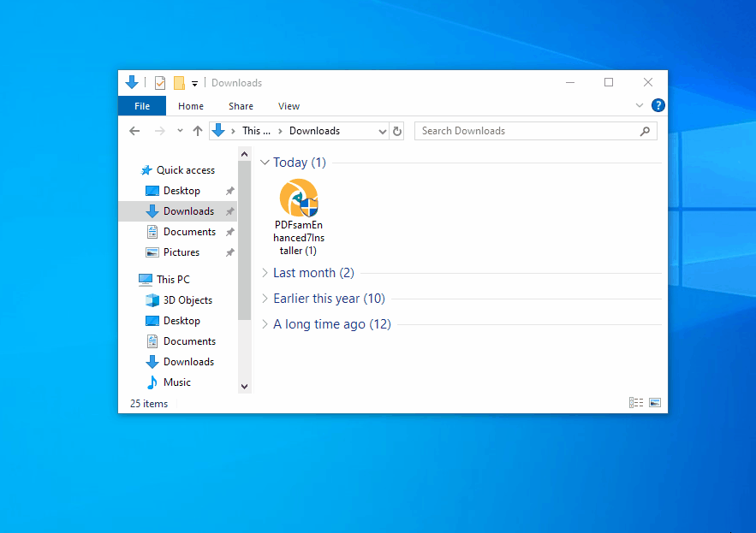This screenshot has height=533, width=756.
Task: Click the Up one level arrow
Action: tap(198, 130)
